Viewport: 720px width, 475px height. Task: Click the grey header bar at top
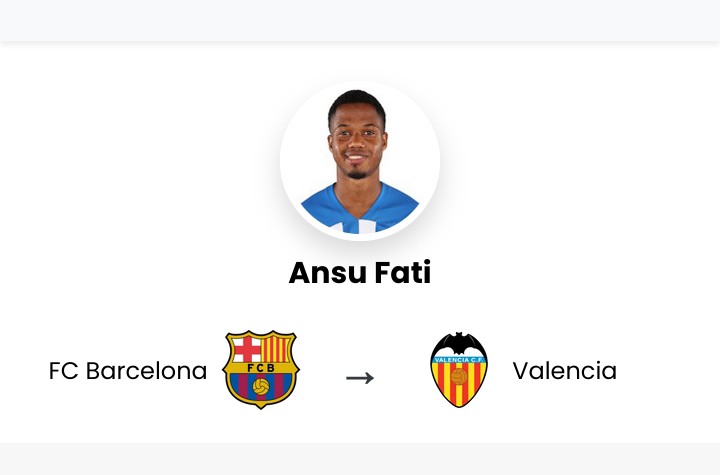360,21
